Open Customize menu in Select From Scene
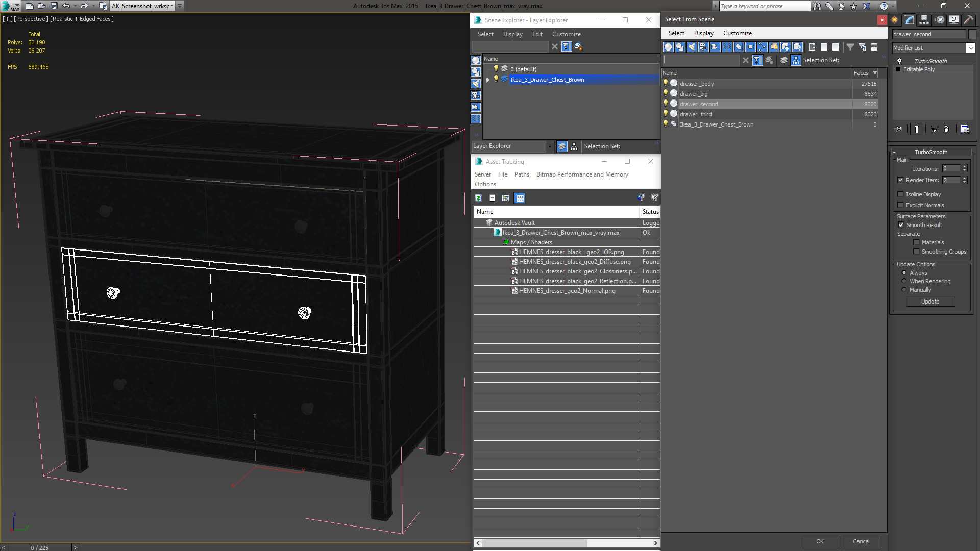Viewport: 980px width, 551px height. coord(737,33)
